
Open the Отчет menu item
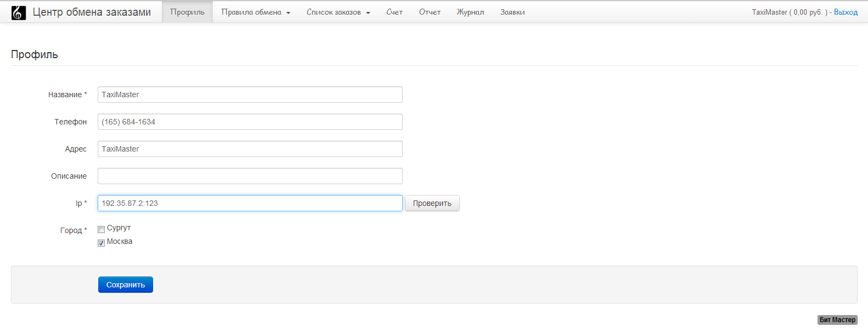(x=430, y=12)
